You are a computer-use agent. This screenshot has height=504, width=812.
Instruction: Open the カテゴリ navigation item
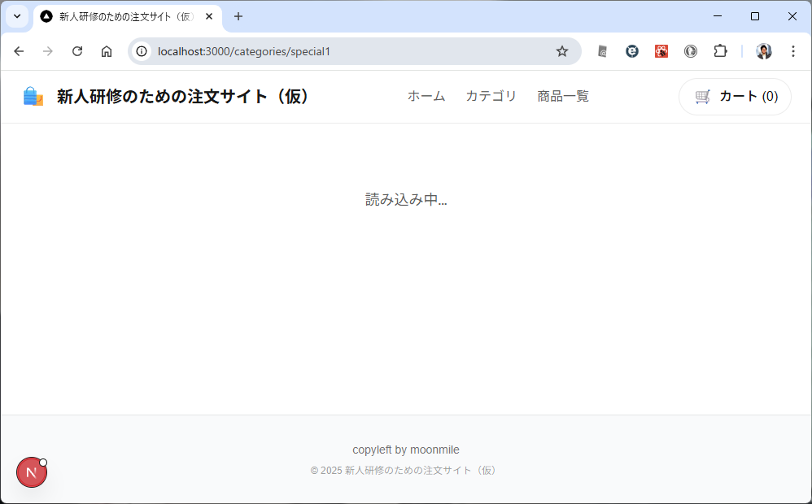tap(491, 96)
